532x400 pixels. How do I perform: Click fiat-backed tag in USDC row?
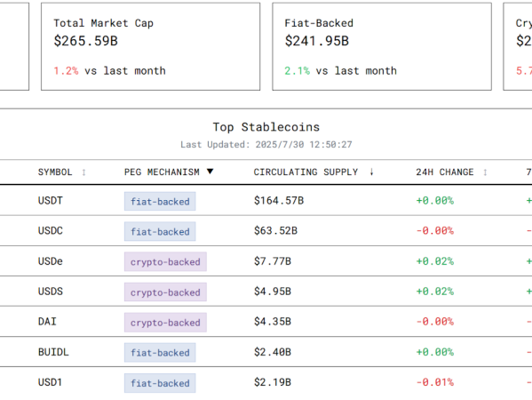[160, 232]
